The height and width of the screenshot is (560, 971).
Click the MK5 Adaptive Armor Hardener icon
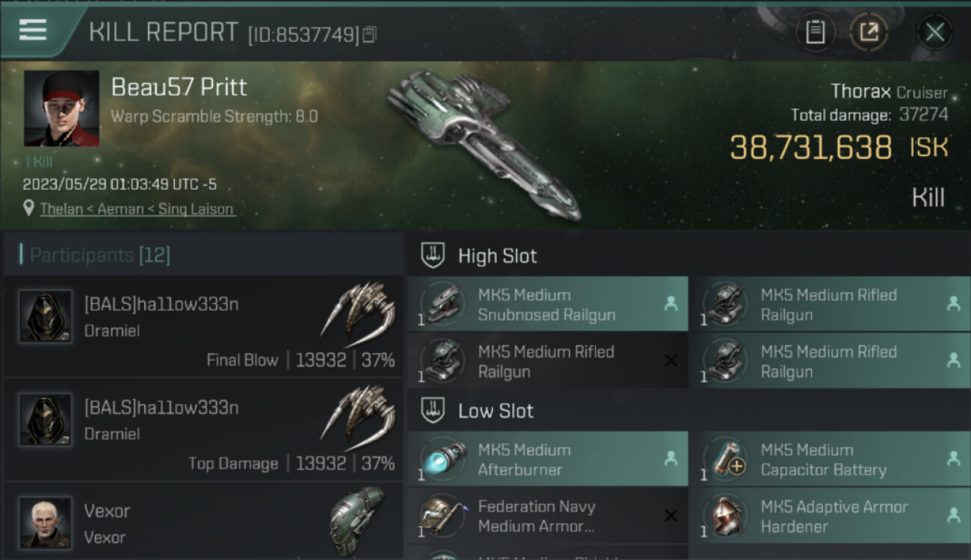[x=726, y=516]
